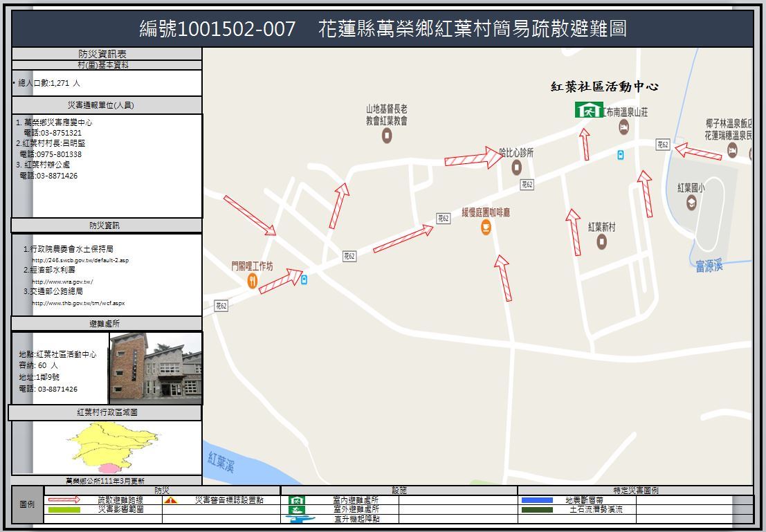The height and width of the screenshot is (532, 766).
Task: Click the green indoor shelter icon on map
Action: (x=588, y=110)
